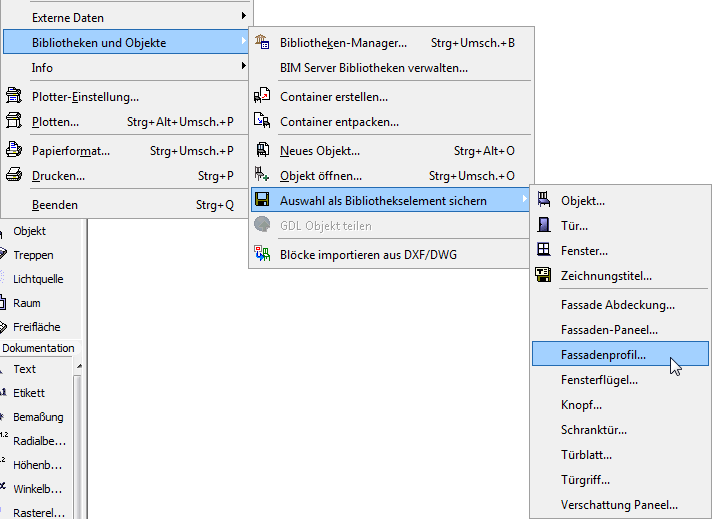Screen dimensions: 712x519
Task: Click the Bibliotheken-Manager icon
Action: pyautogui.click(x=263, y=43)
